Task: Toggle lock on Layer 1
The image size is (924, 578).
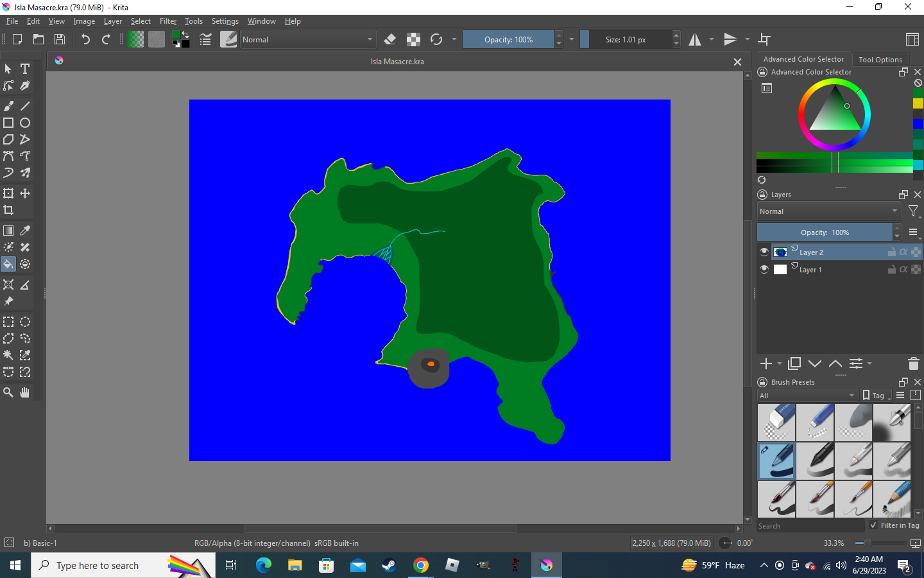Action: 892,269
